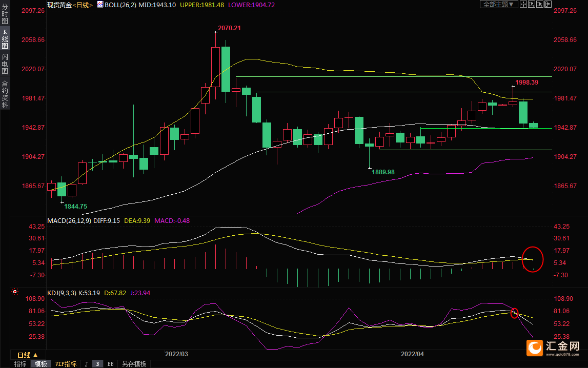Click the expand chart axis icon
The height and width of the screenshot is (368, 588).
[540, 5]
